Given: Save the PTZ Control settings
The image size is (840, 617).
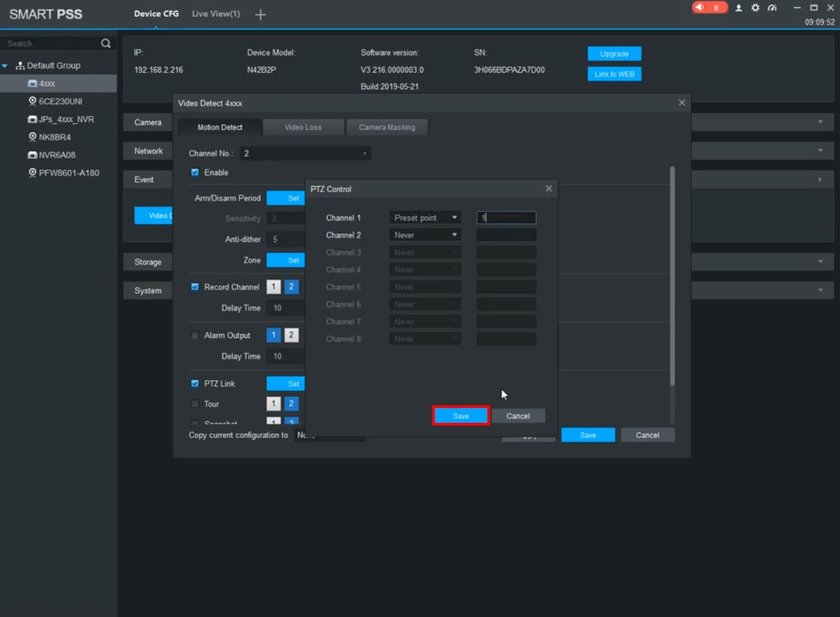Looking at the screenshot, I should tap(460, 416).
